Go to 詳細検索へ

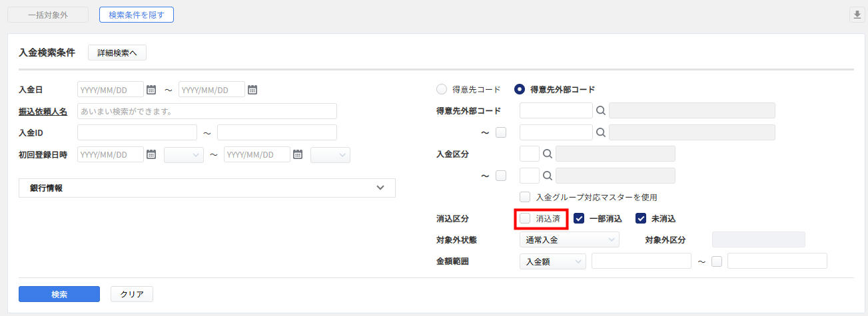(117, 53)
